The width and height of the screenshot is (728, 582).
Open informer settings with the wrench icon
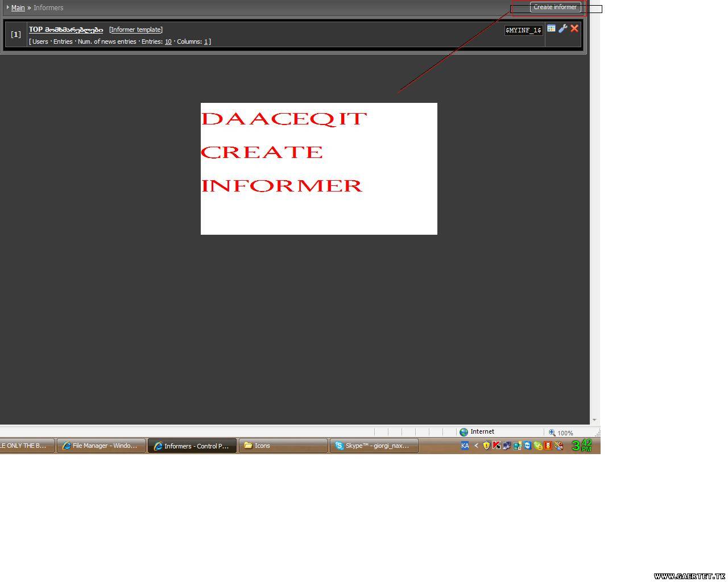click(562, 28)
